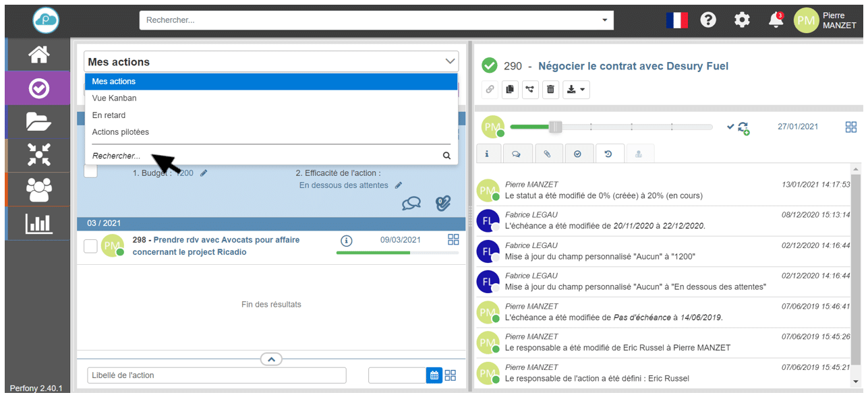Collapse the Mes actions dropdown chevron

click(x=450, y=61)
